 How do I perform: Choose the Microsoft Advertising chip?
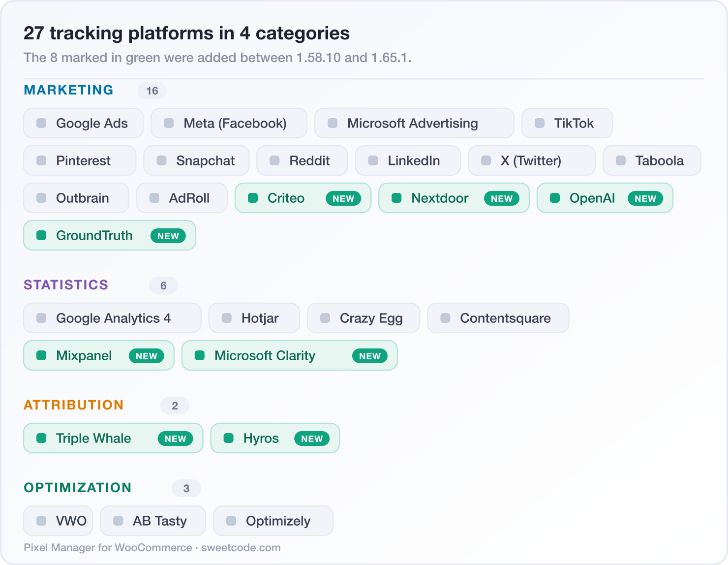pyautogui.click(x=414, y=123)
